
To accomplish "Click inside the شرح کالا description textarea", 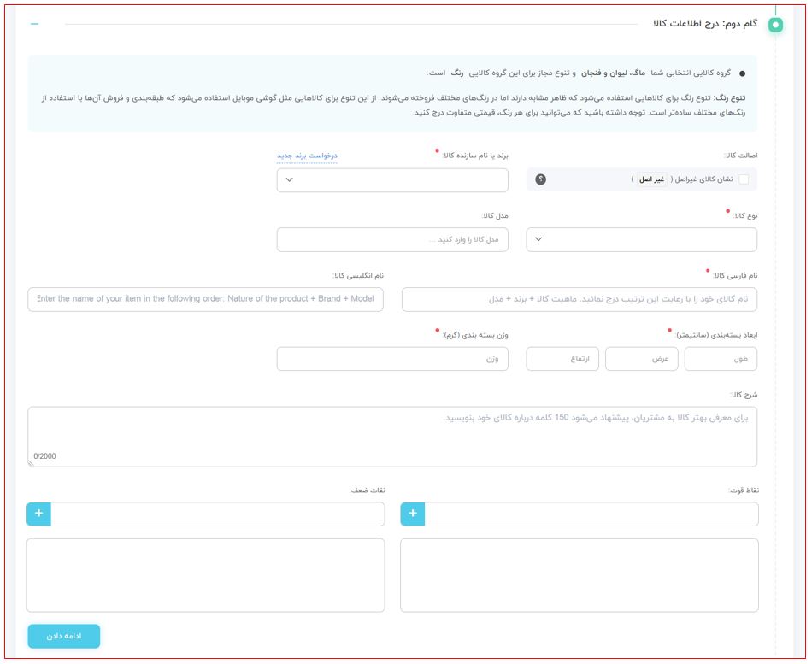I will point(392,437).
